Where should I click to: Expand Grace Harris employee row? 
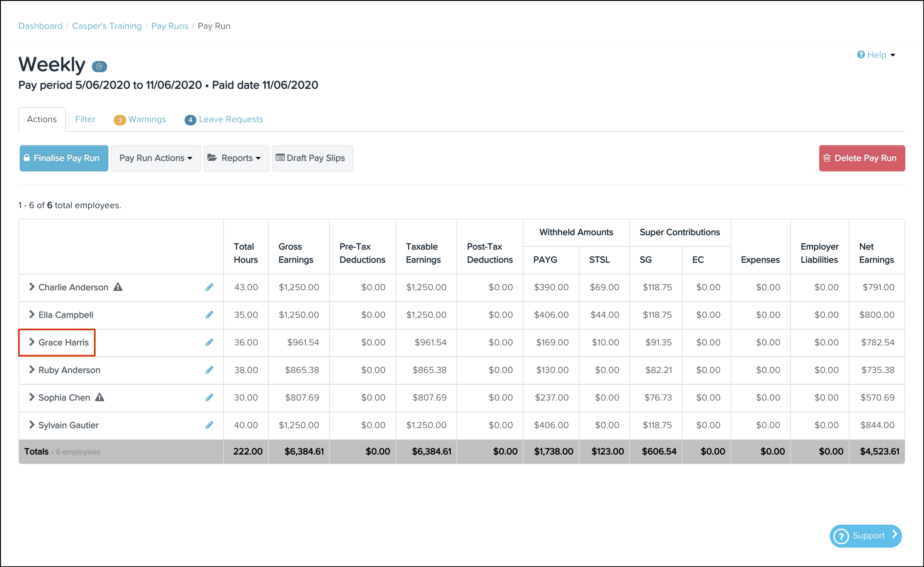coord(32,342)
